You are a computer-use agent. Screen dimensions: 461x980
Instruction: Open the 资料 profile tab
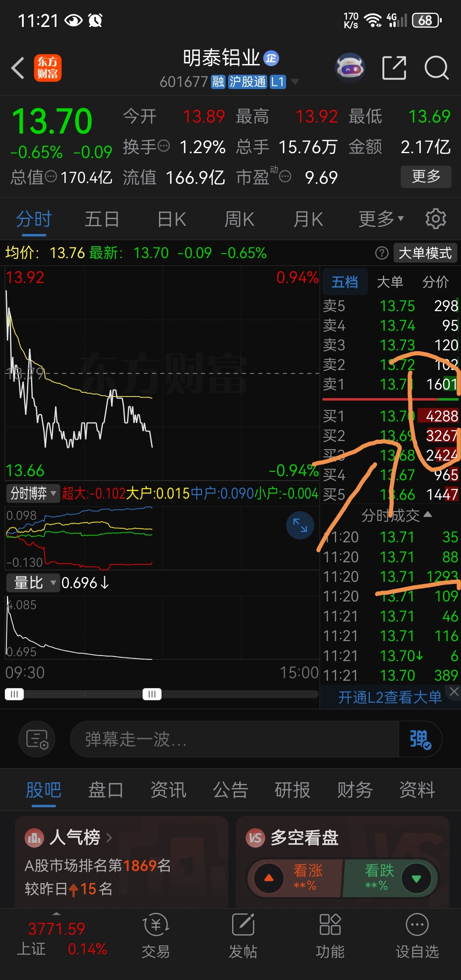(417, 790)
